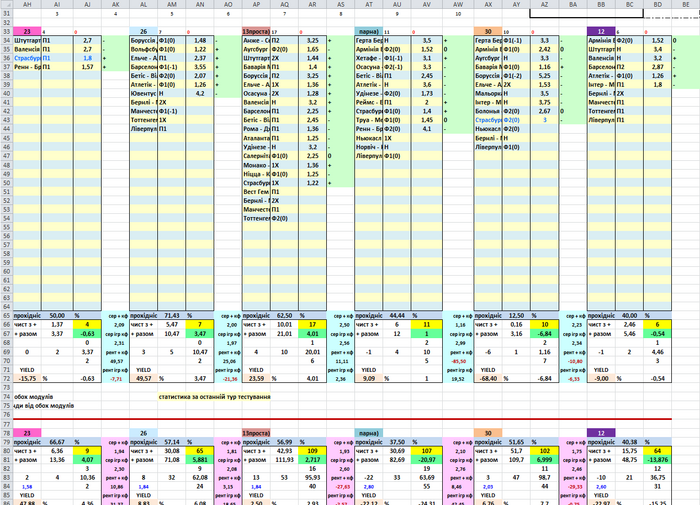Click 'Реймс' cell in row 41

(x=369, y=102)
